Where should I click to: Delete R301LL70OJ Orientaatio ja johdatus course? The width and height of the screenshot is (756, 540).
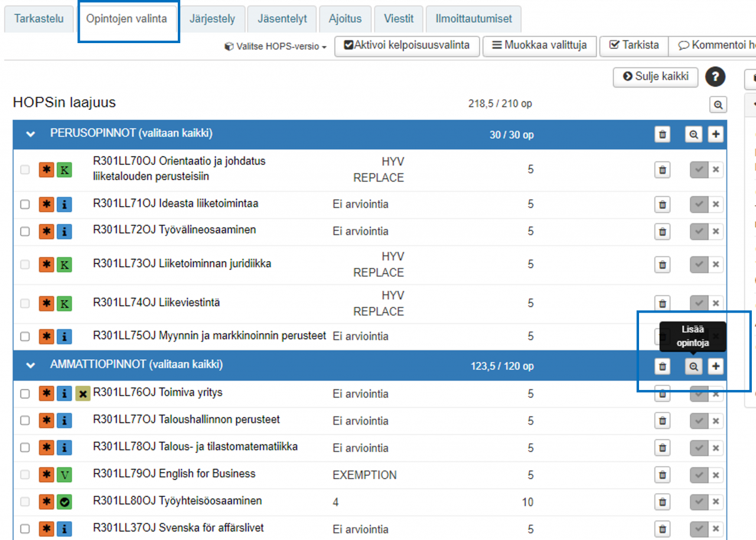[x=663, y=170]
